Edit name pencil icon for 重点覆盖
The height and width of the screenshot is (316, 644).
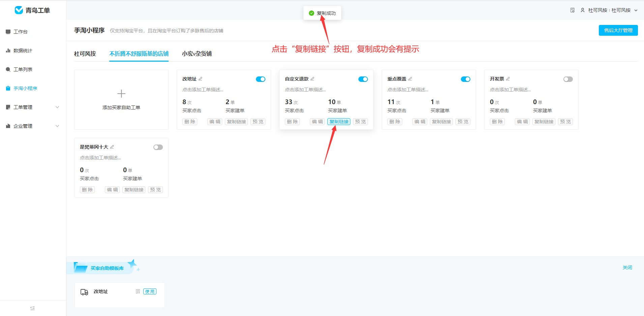[x=410, y=79]
